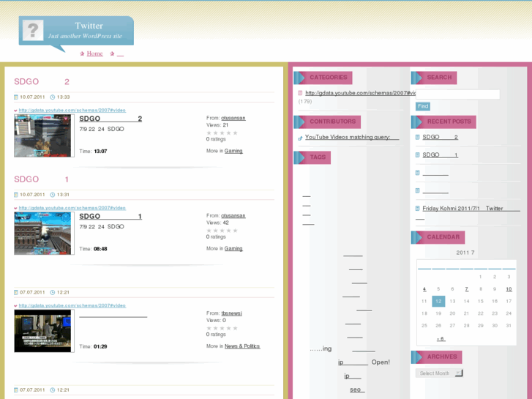The height and width of the screenshot is (399, 532).
Task: Click the page icon beside recent post SDGO 2
Action: [418, 137]
